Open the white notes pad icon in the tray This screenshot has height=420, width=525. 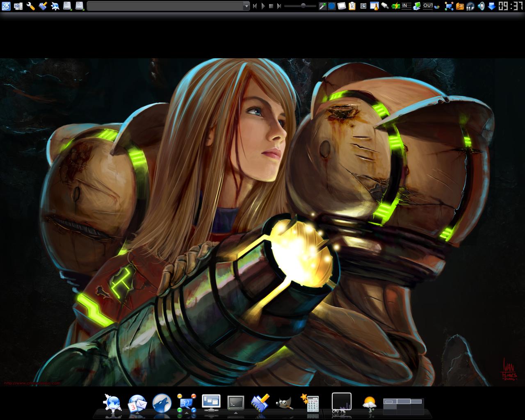click(342, 6)
